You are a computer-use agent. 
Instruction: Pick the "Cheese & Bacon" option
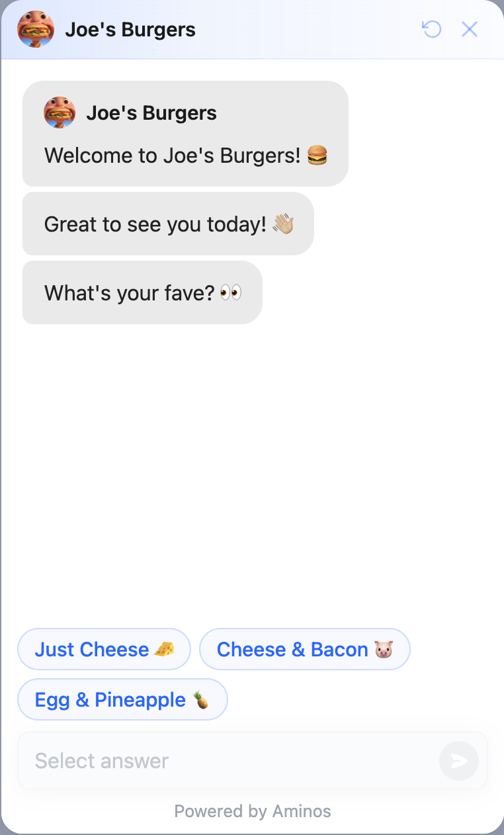pyautogui.click(x=292, y=650)
